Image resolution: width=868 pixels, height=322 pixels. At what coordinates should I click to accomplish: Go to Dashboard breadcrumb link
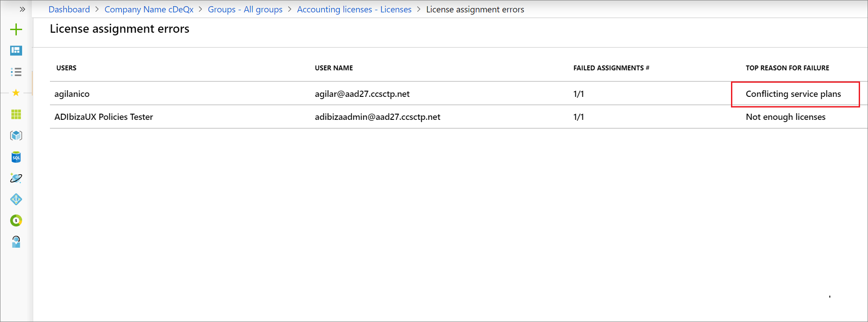pos(69,9)
